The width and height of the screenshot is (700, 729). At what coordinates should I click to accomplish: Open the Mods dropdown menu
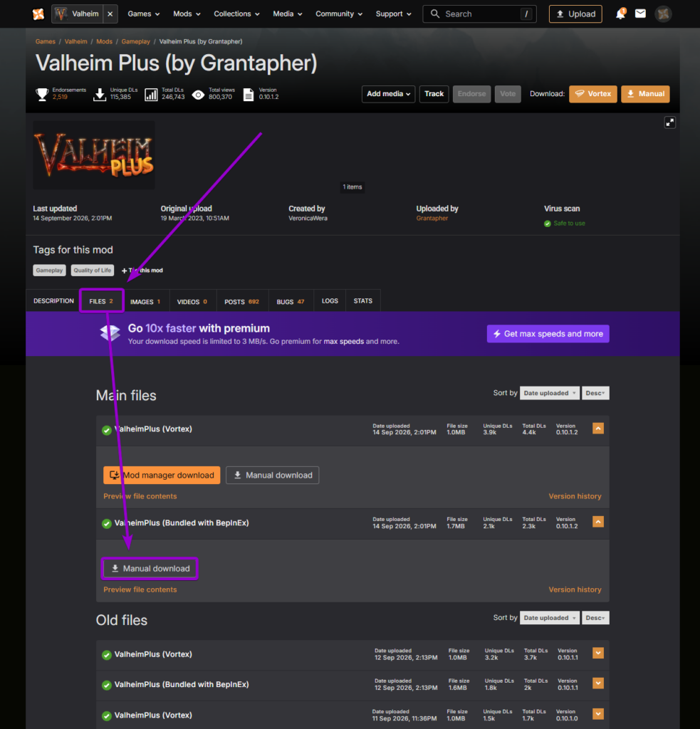pos(187,14)
